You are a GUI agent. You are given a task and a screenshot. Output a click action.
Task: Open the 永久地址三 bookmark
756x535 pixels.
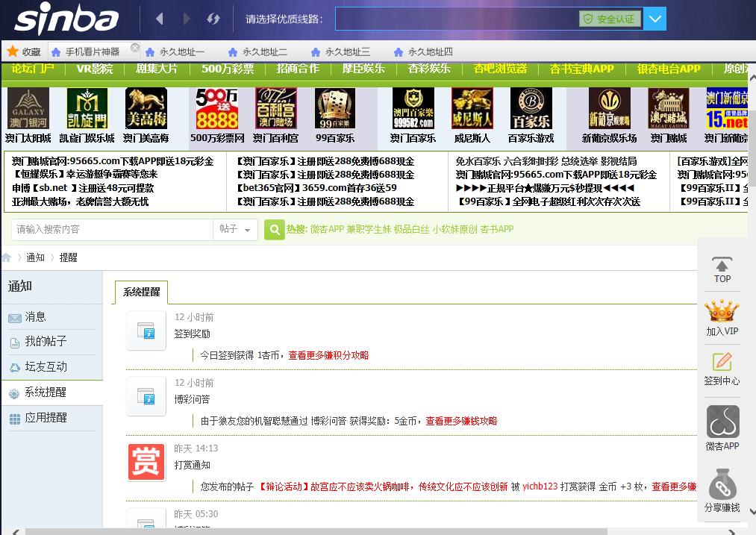click(341, 51)
